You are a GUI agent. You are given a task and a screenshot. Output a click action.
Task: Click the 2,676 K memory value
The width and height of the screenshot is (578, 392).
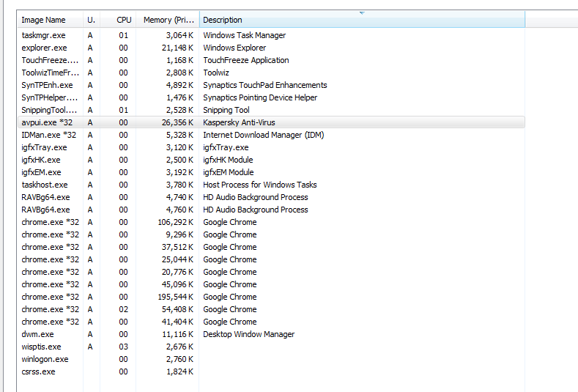tap(179, 347)
